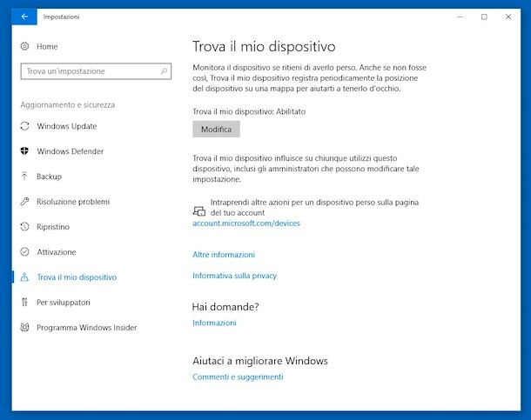Select the Backup section
This screenshot has height=420, width=531.
pos(49,177)
